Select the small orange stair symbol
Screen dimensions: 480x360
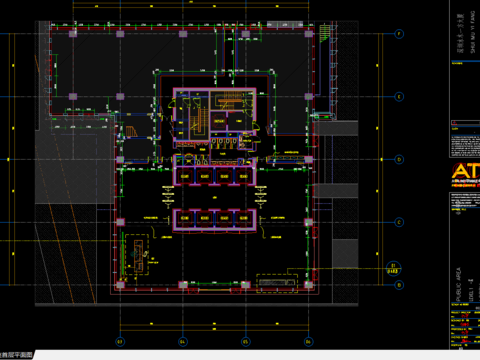[x=131, y=131]
